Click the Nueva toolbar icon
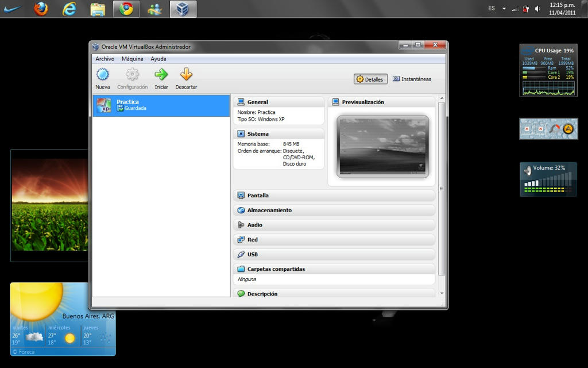Image resolution: width=588 pixels, height=368 pixels. (102, 74)
